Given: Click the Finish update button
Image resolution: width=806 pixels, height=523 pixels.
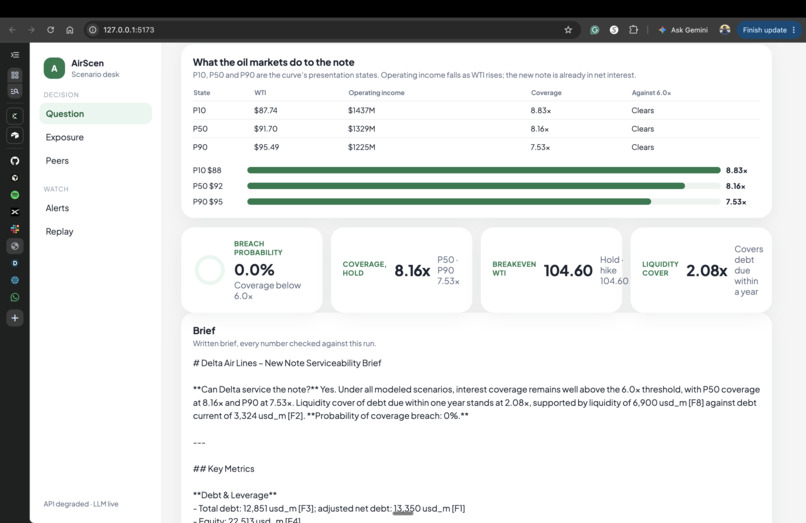Looking at the screenshot, I should click(764, 30).
